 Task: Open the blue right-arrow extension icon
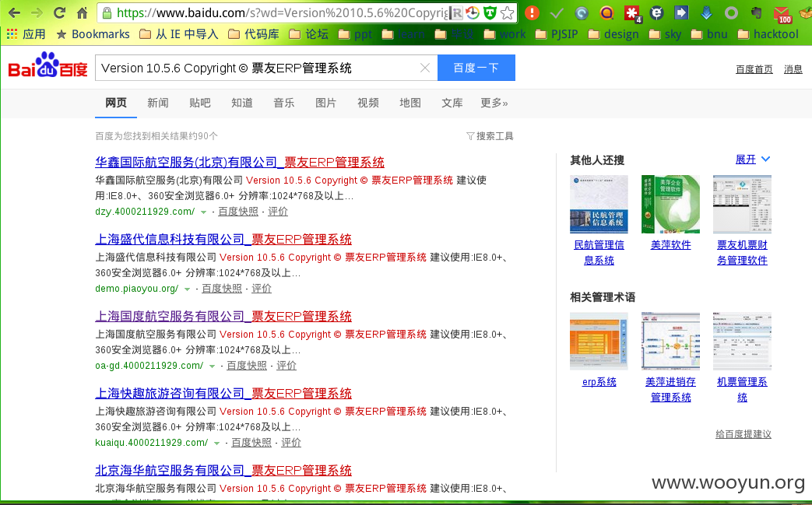coord(681,13)
